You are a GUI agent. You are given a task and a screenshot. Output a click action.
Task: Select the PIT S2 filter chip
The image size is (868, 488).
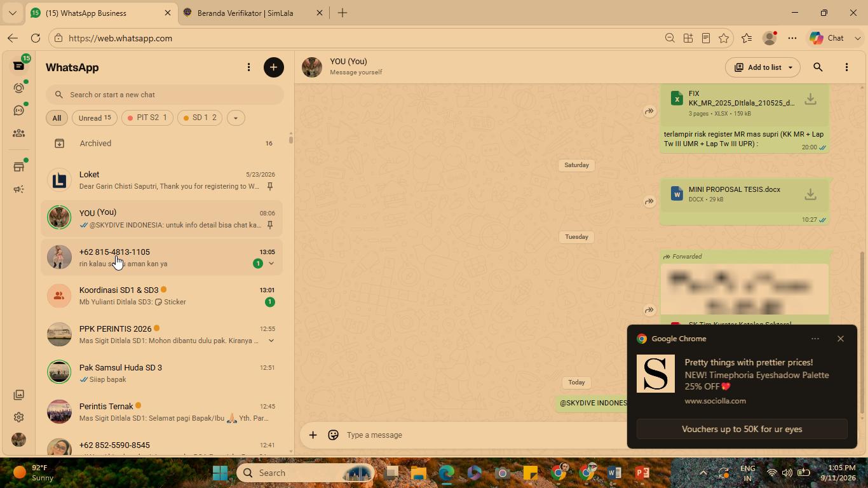[x=147, y=118]
